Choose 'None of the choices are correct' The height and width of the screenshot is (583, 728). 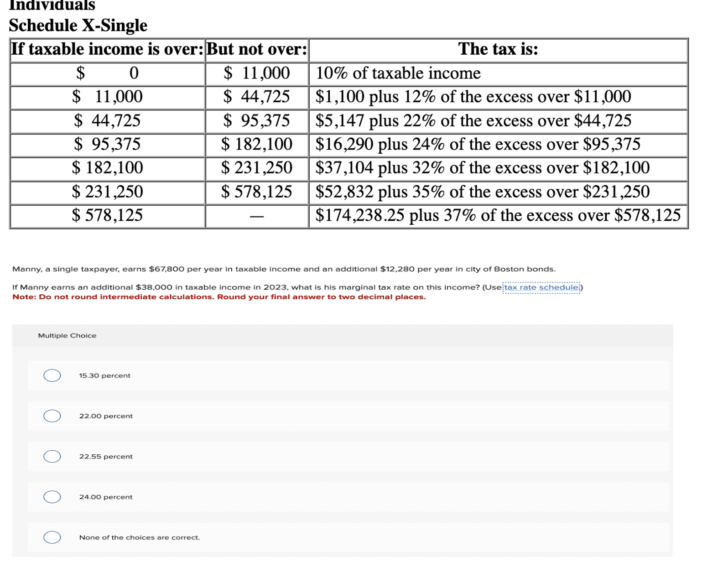[x=52, y=537]
